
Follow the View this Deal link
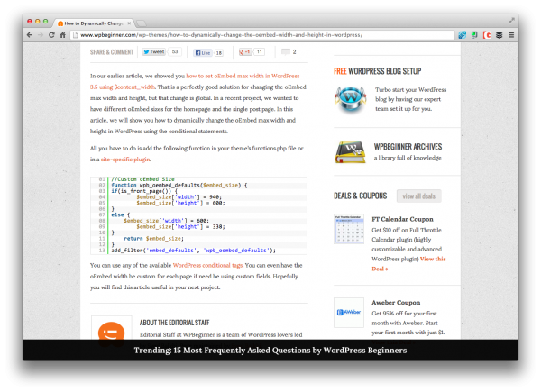point(408,264)
